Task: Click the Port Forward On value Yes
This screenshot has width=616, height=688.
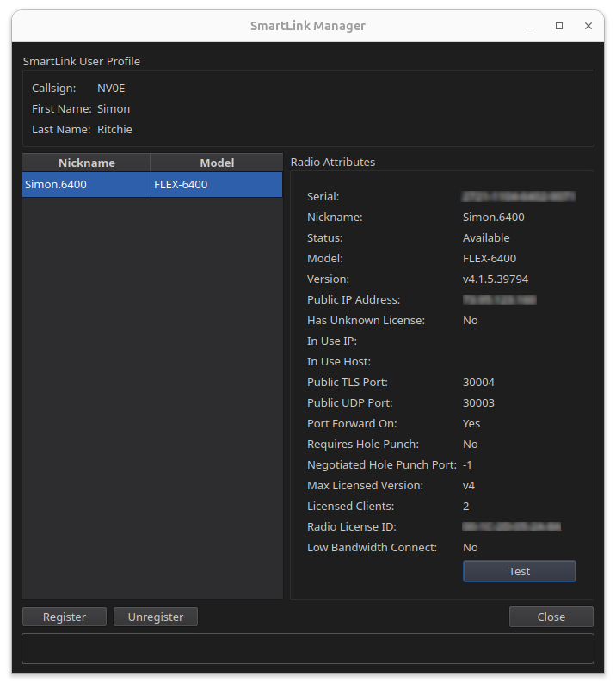Action: [471, 423]
